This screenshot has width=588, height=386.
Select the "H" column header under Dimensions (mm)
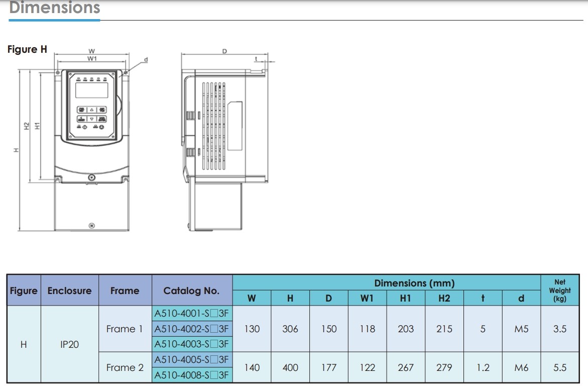tap(290, 298)
